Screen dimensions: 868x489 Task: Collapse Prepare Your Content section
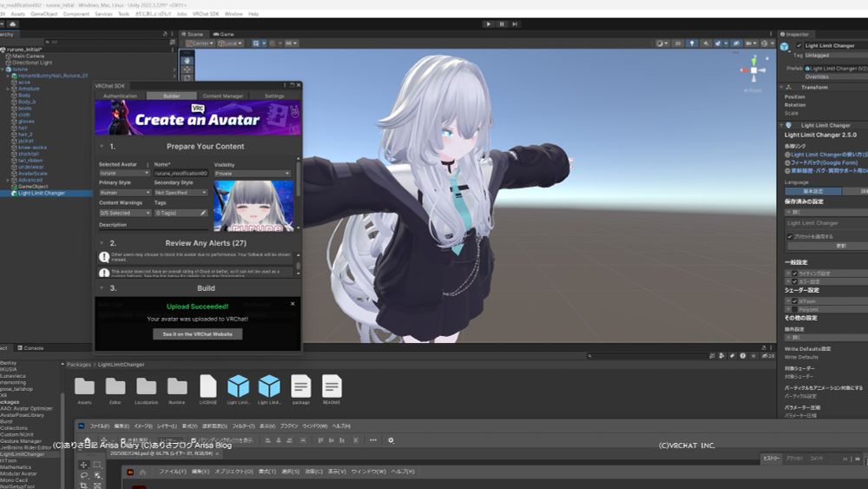pos(102,147)
